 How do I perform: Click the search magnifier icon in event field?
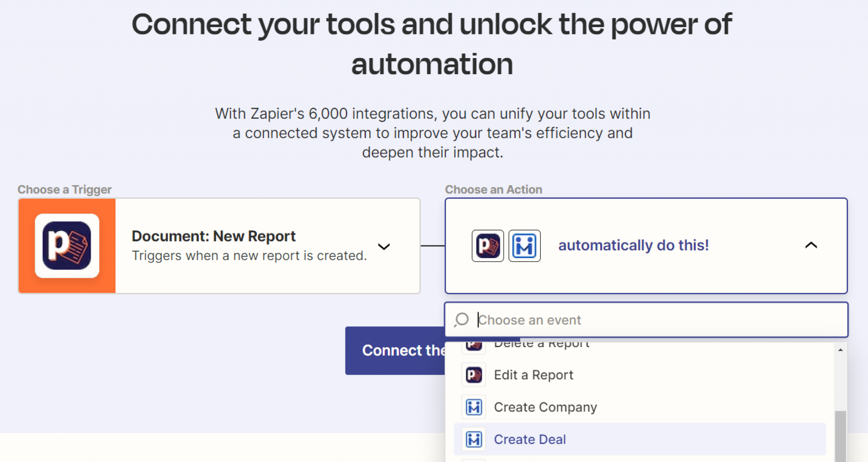pos(462,320)
